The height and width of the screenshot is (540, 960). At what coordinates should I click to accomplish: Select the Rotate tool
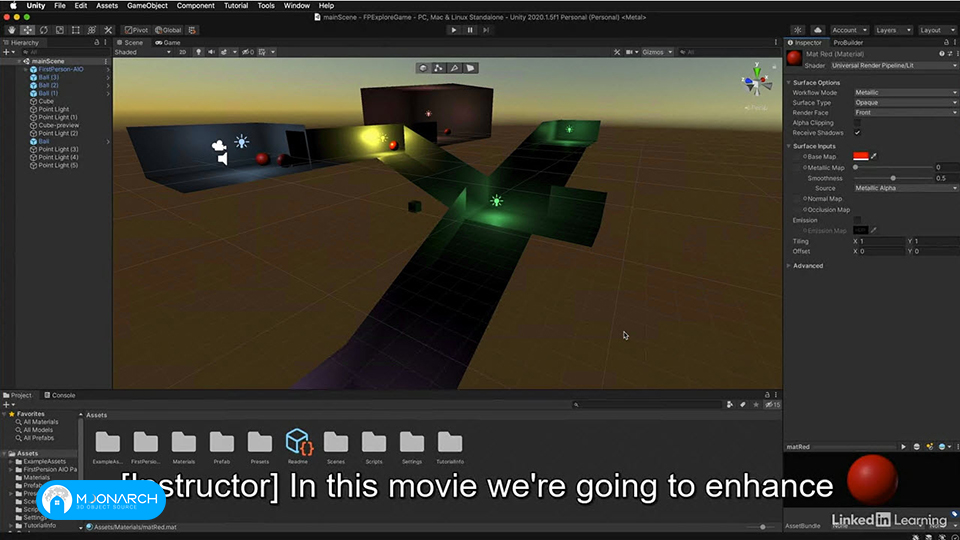pyautogui.click(x=43, y=30)
